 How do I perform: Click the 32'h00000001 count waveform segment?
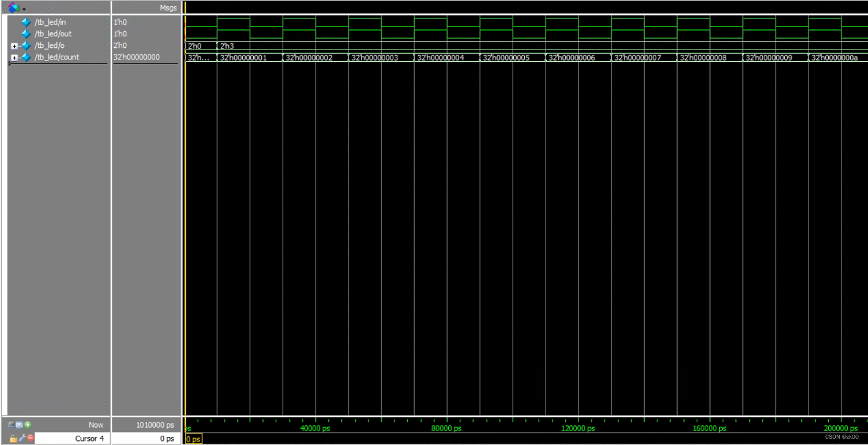click(250, 58)
